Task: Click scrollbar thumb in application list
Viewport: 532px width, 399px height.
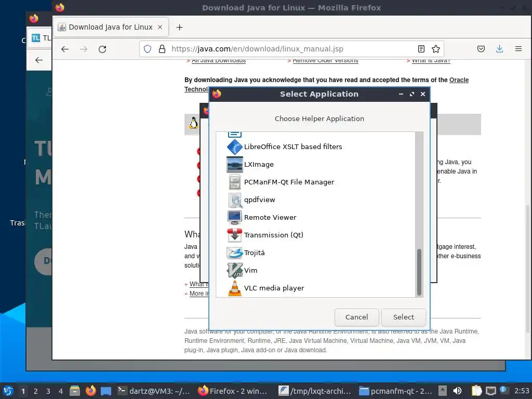Action: pos(419,272)
